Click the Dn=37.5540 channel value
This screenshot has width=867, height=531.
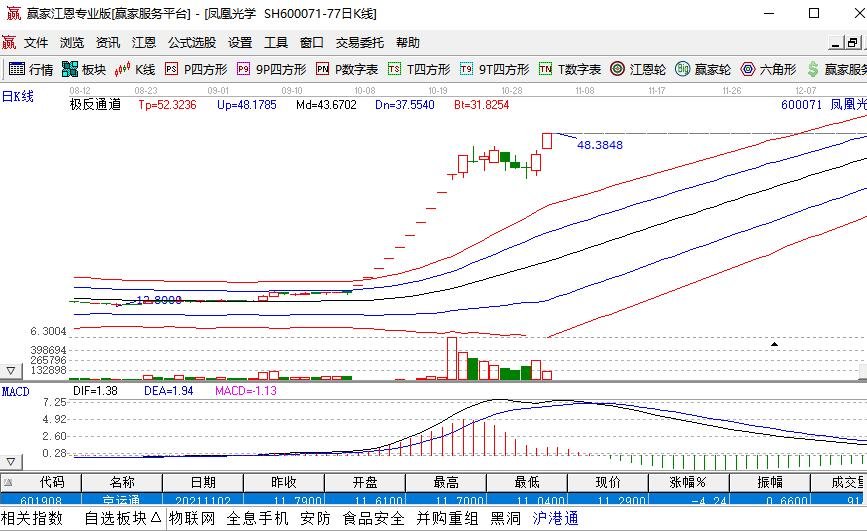click(x=405, y=105)
